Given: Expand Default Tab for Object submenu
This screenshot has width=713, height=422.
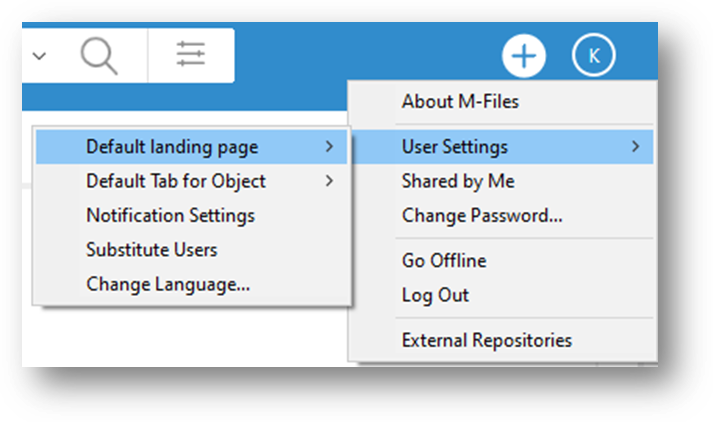Looking at the screenshot, I should (191, 181).
